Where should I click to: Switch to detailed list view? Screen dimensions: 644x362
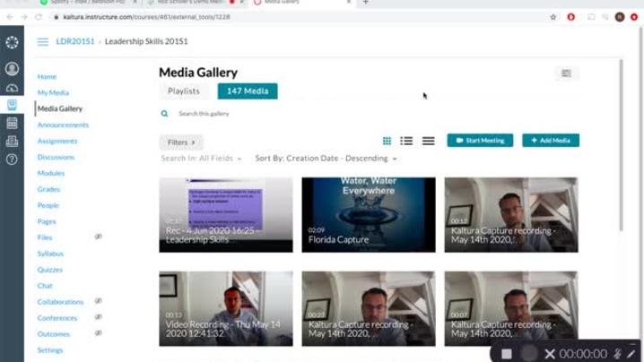[406, 141]
